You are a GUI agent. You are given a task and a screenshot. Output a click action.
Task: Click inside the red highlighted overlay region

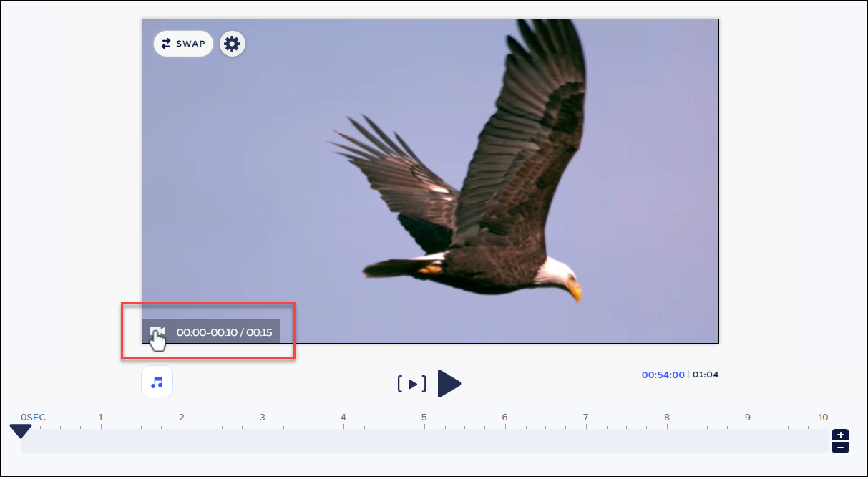point(208,331)
